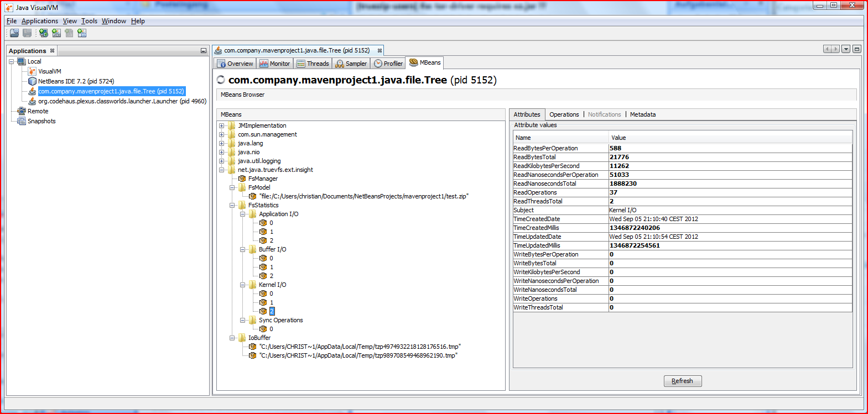The width and height of the screenshot is (868, 414).
Task: Collapse the Kernel I/O tree node
Action: coord(243,285)
